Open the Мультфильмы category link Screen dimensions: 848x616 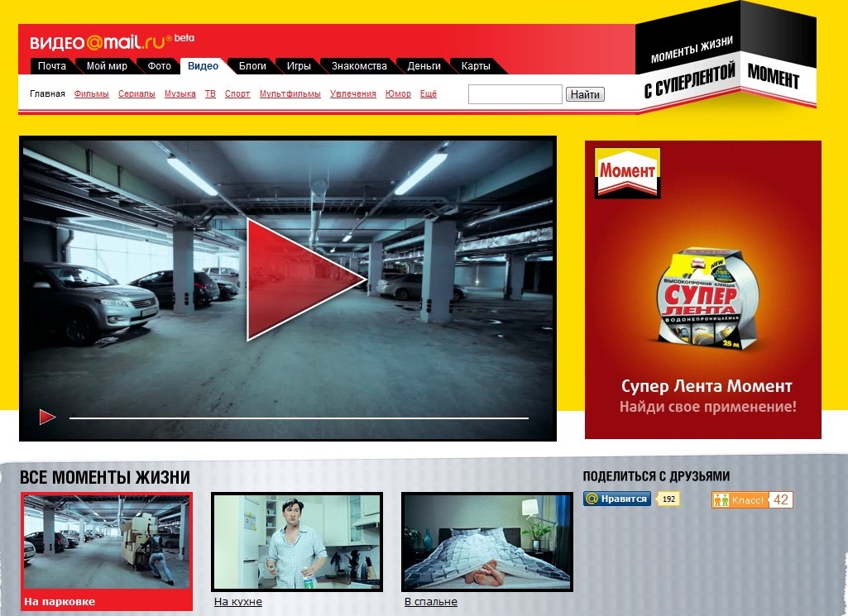290,93
